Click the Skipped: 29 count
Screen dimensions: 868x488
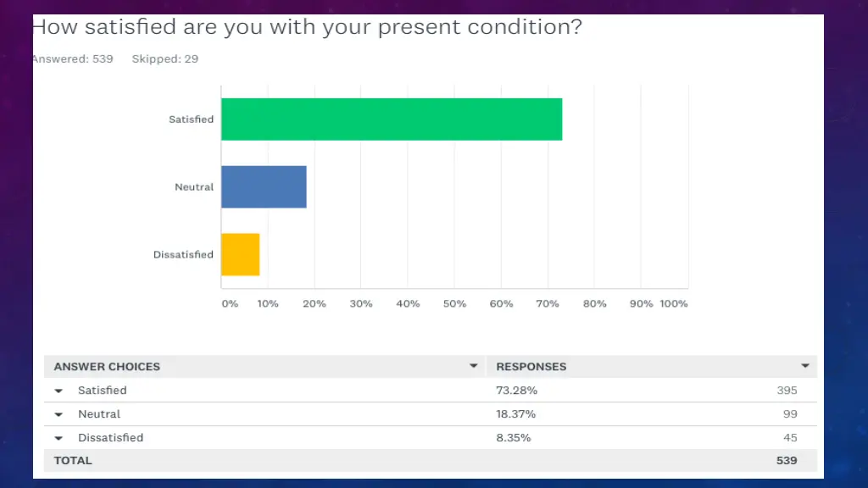[165, 58]
